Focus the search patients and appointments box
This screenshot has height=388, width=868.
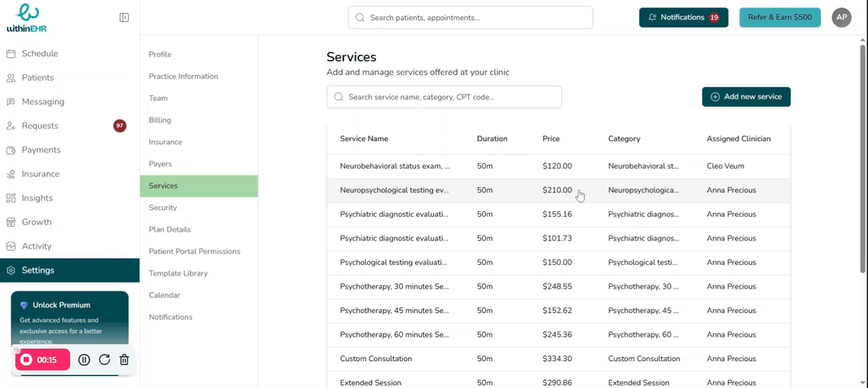[470, 17]
